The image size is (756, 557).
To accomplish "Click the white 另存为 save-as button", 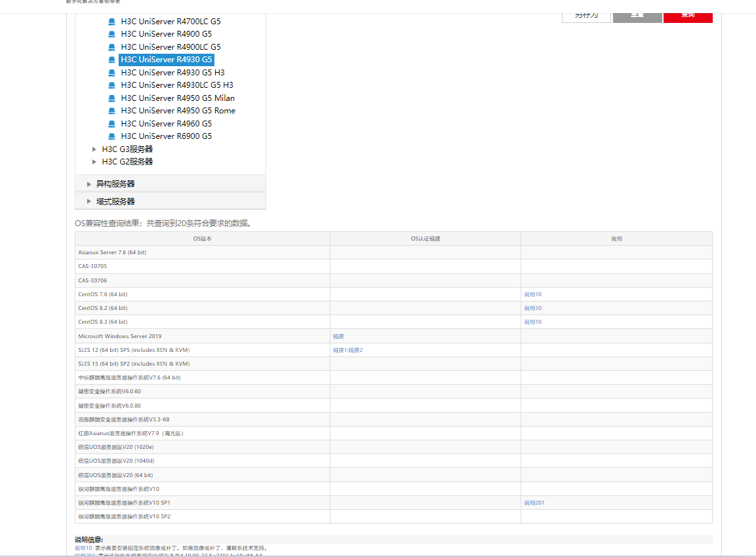I will [586, 16].
